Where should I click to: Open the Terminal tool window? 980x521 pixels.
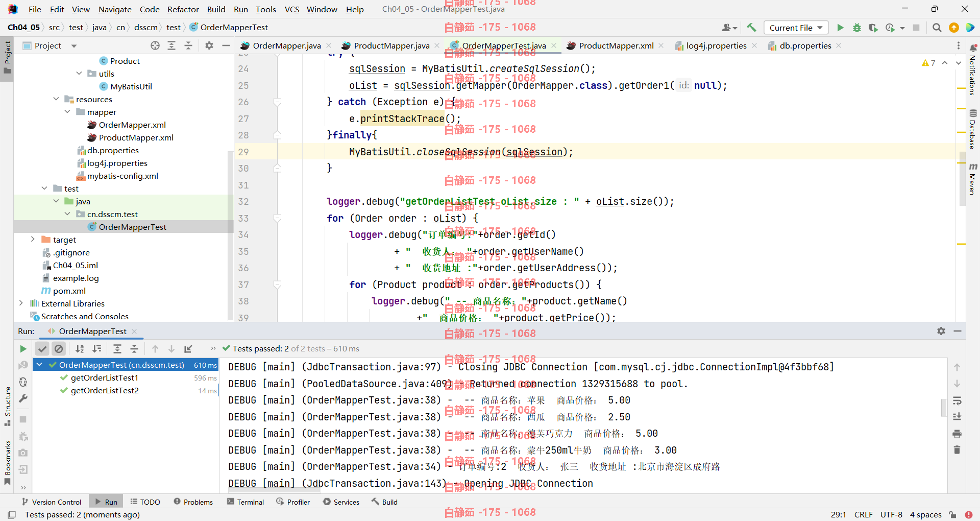coord(246,502)
